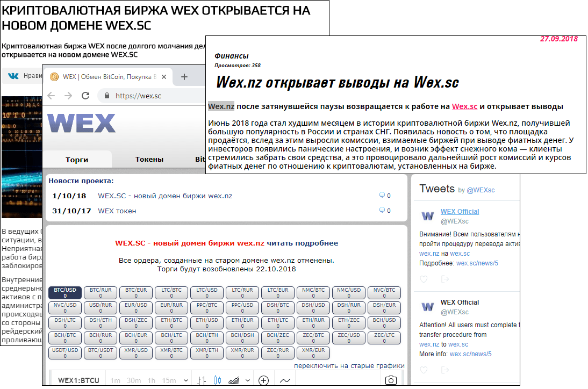Open WEX Official link in first tweet
This screenshot has height=389, width=588.
(x=460, y=211)
